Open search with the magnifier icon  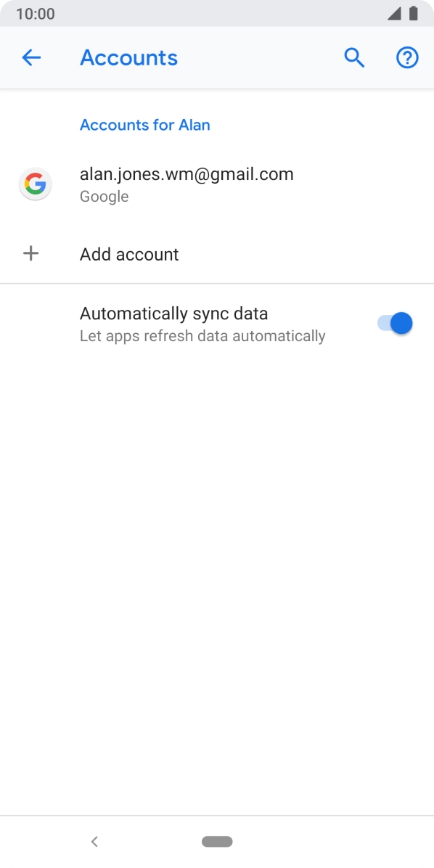tap(354, 57)
